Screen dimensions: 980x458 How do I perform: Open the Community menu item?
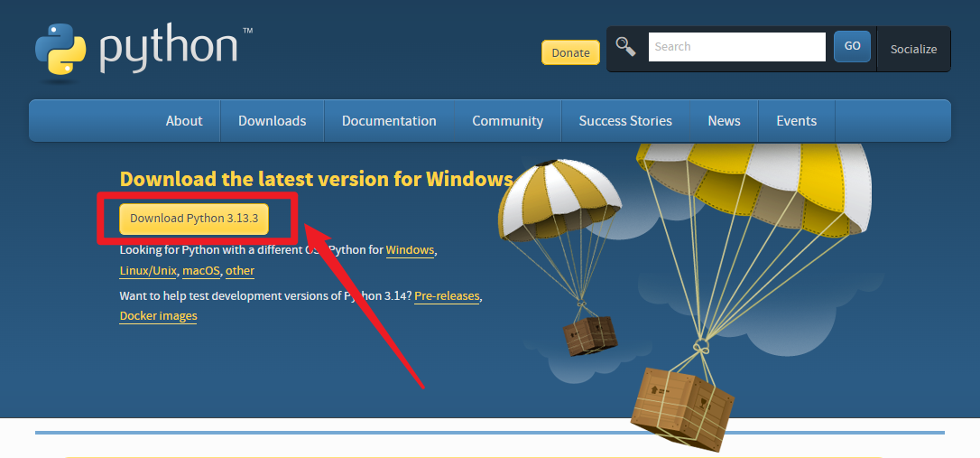tap(507, 121)
